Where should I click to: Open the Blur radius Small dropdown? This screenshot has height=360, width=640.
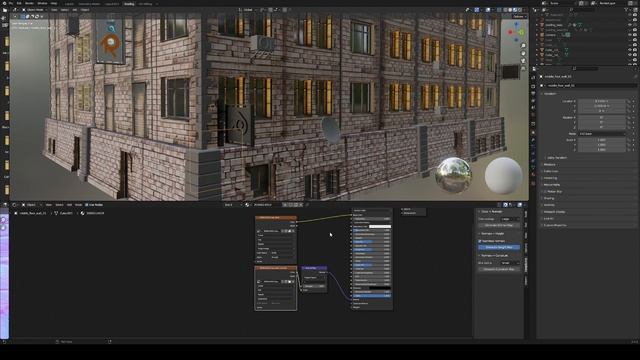510,263
